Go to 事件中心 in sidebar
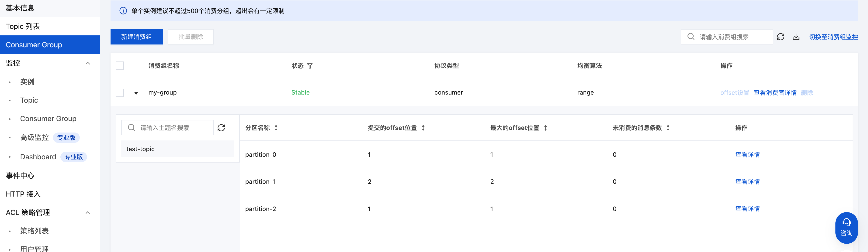The width and height of the screenshot is (868, 252). tap(20, 176)
